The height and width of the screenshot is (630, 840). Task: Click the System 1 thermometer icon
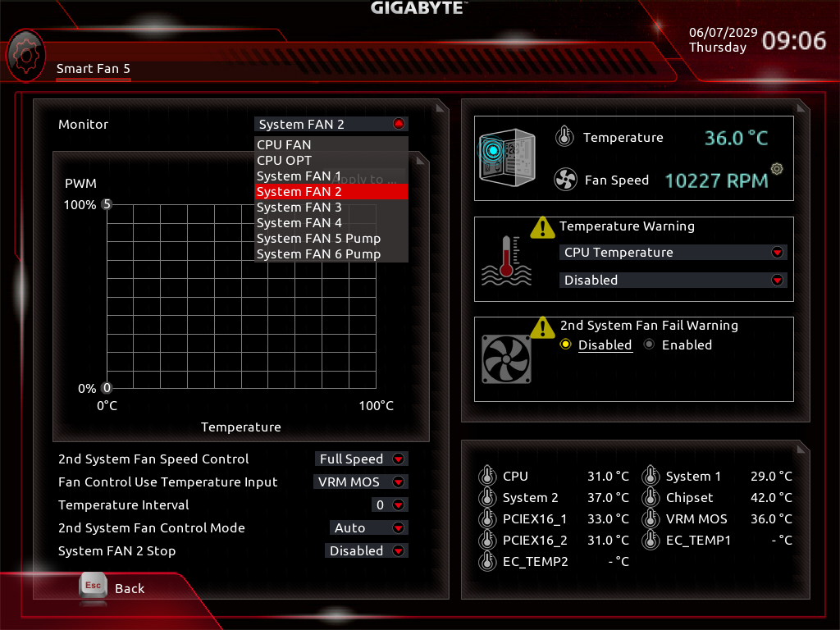[651, 476]
